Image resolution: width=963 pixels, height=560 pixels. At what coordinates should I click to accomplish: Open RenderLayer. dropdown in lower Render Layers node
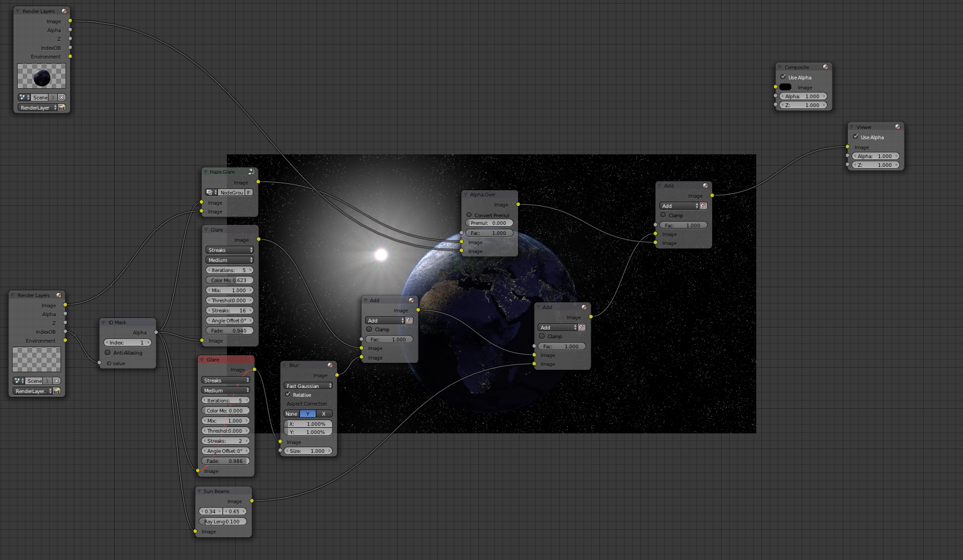33,391
